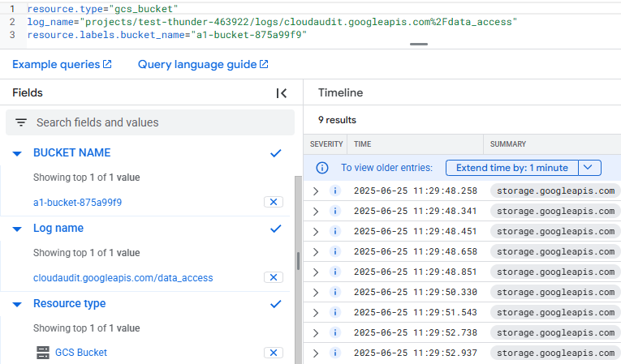Click query line 3 bucket_name text
This screenshot has width=621, height=364.
[x=167, y=35]
